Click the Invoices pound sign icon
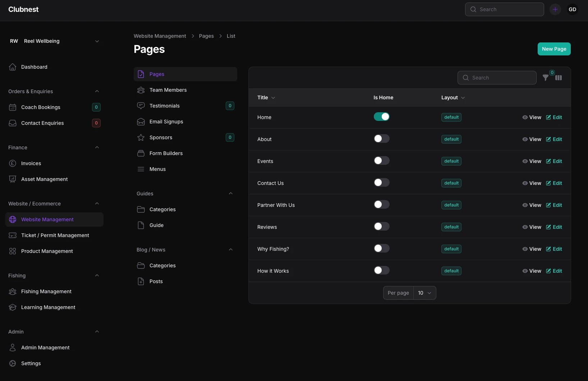The image size is (588, 381). coord(13,163)
